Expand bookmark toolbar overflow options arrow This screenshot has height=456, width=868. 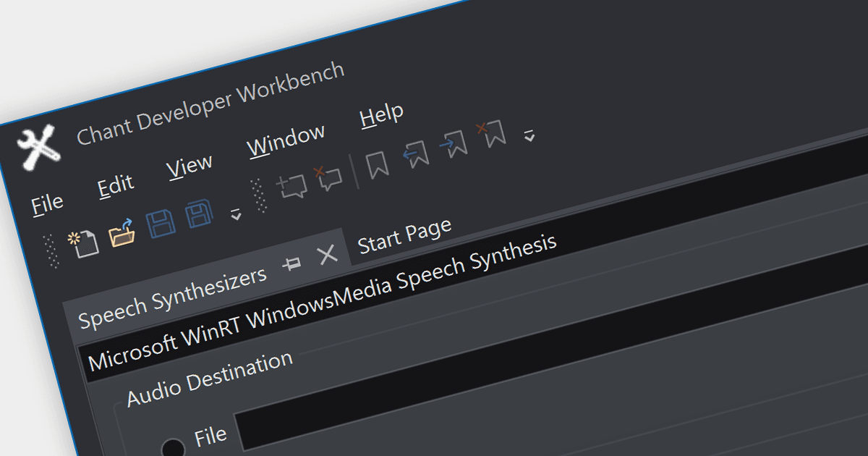click(x=529, y=135)
